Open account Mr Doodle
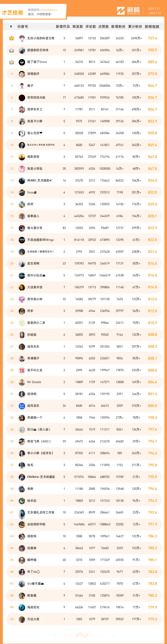 tap(34, 382)
